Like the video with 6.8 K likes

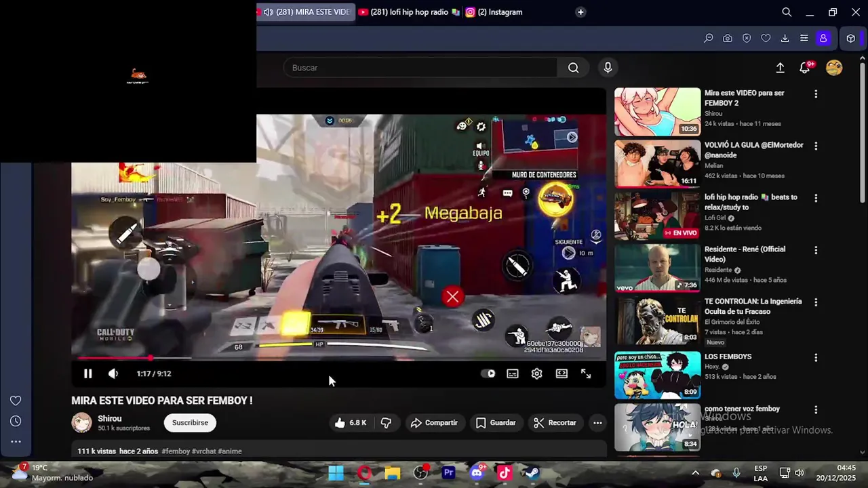(x=350, y=422)
